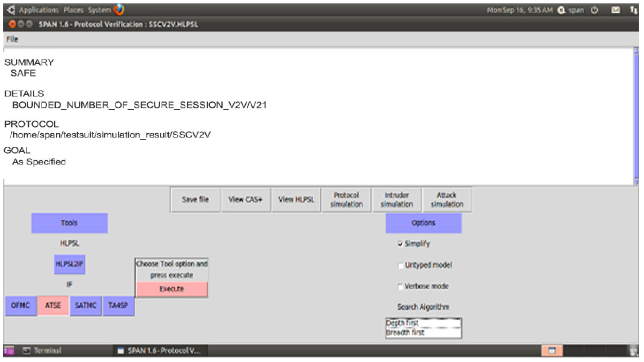Open the trash icon in the bottom panel
This screenshot has height=362, width=644.
point(634,351)
